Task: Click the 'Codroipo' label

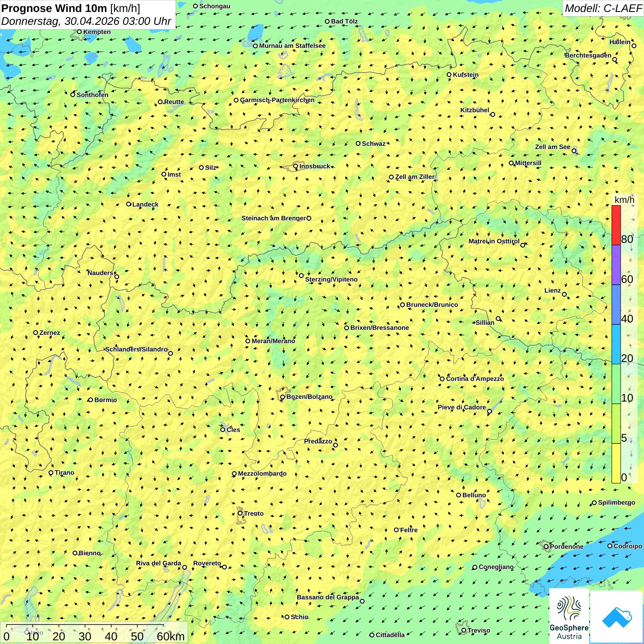Action: point(628,546)
